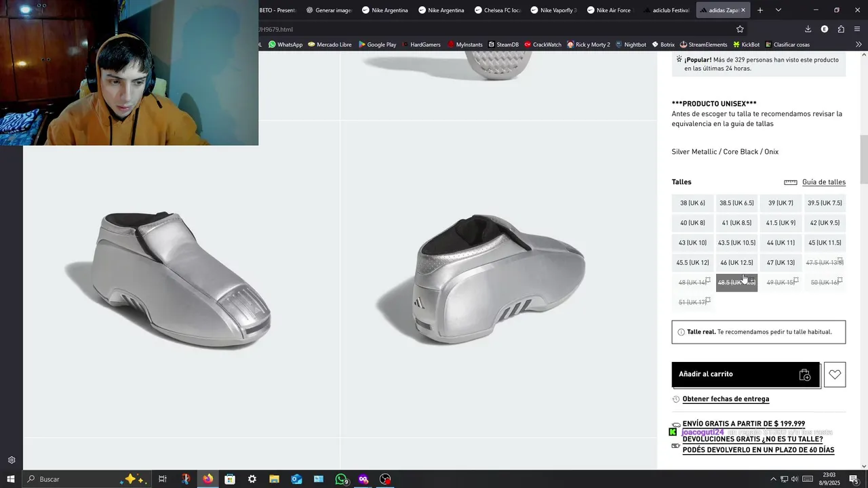Select size 42 (UK 9.5)
868x488 pixels.
pyautogui.click(x=825, y=223)
